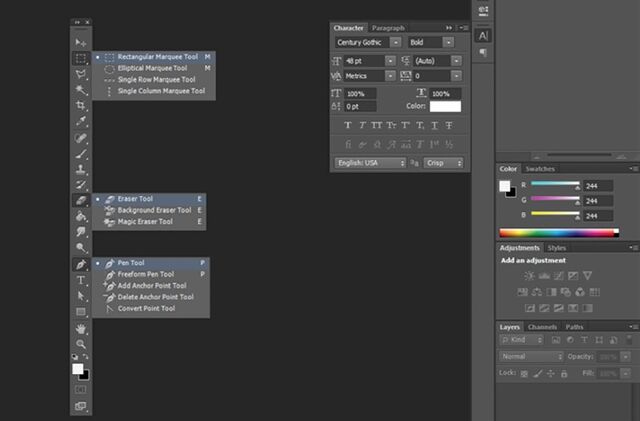Open leading (Auto) dropdown
The image size is (640, 421).
456,61
